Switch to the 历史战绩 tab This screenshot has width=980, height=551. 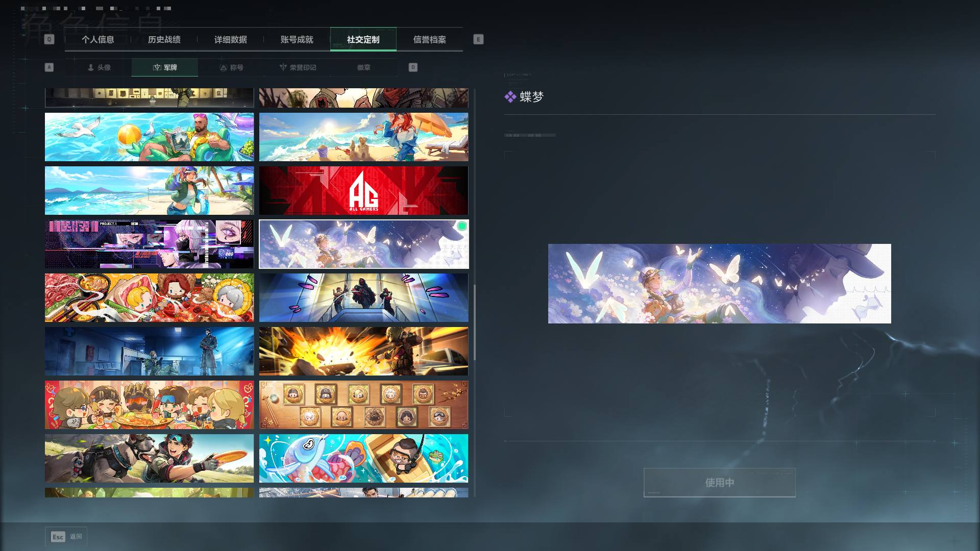click(x=164, y=40)
